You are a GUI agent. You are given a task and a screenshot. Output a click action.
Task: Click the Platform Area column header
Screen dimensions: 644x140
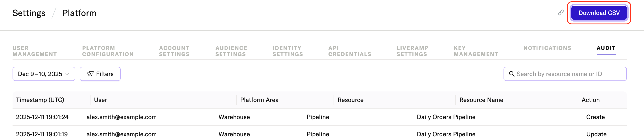click(259, 100)
